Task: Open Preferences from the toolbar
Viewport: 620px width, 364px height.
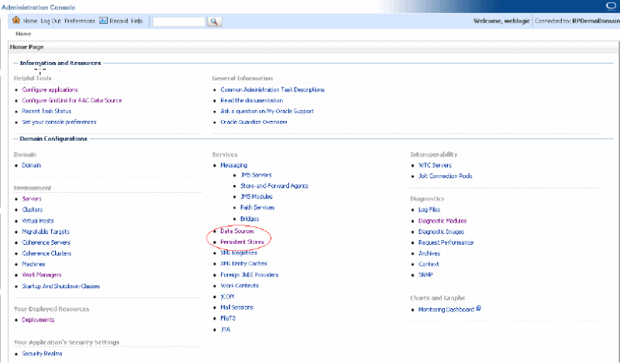Action: pyautogui.click(x=80, y=21)
